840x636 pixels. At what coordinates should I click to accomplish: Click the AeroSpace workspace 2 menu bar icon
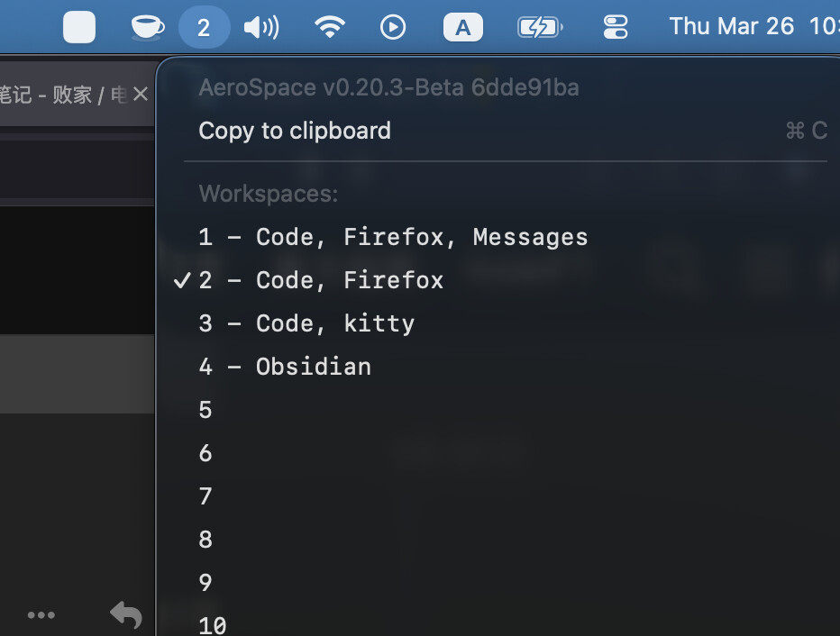pos(204,27)
